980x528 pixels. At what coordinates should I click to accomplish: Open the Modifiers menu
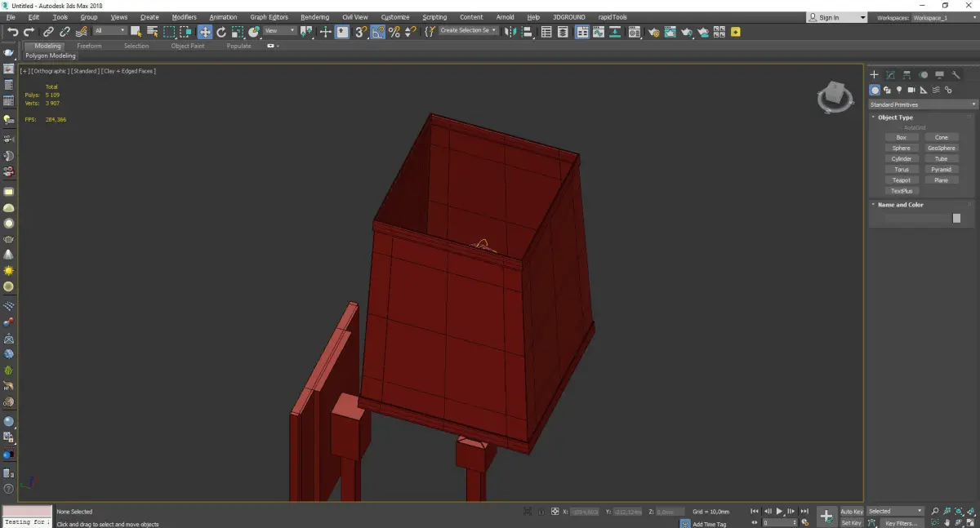coord(184,17)
